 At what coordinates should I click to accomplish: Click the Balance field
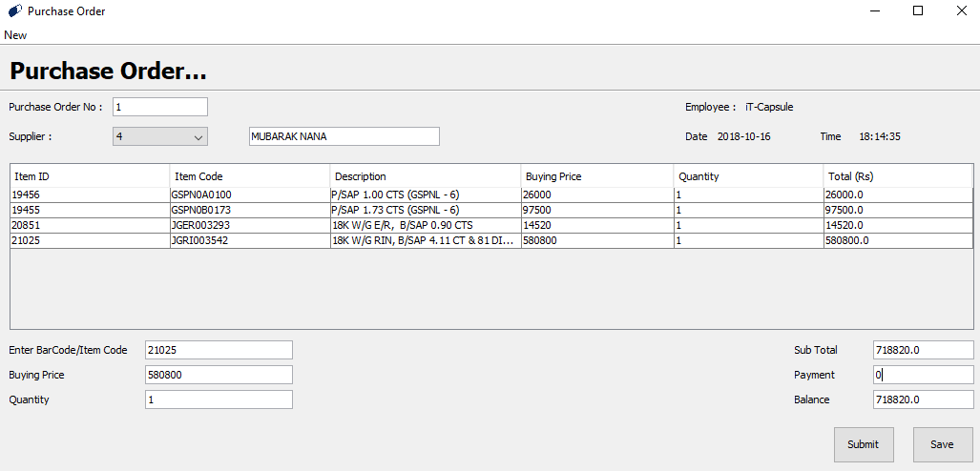(923, 400)
